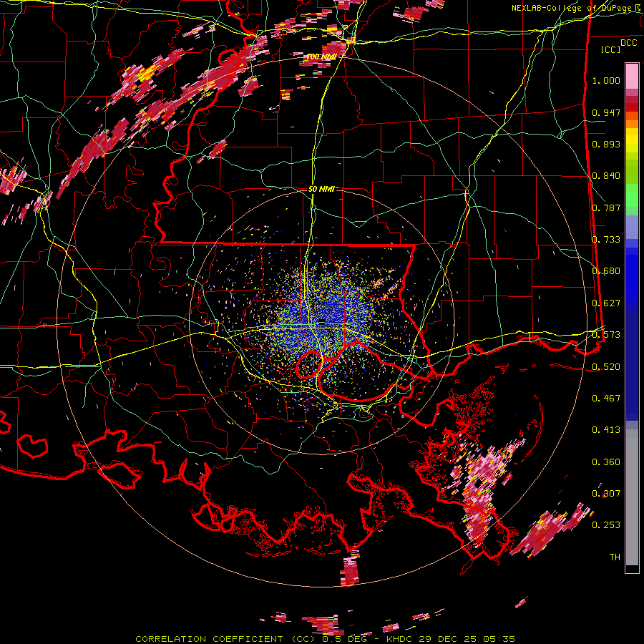Pick the gray bottom segment of color scale

click(632, 497)
